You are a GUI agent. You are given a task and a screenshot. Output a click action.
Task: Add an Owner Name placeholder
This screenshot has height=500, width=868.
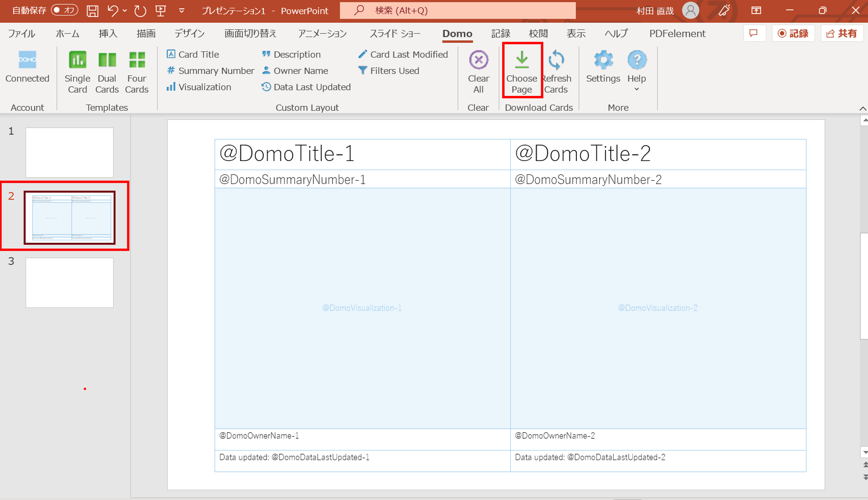(295, 71)
